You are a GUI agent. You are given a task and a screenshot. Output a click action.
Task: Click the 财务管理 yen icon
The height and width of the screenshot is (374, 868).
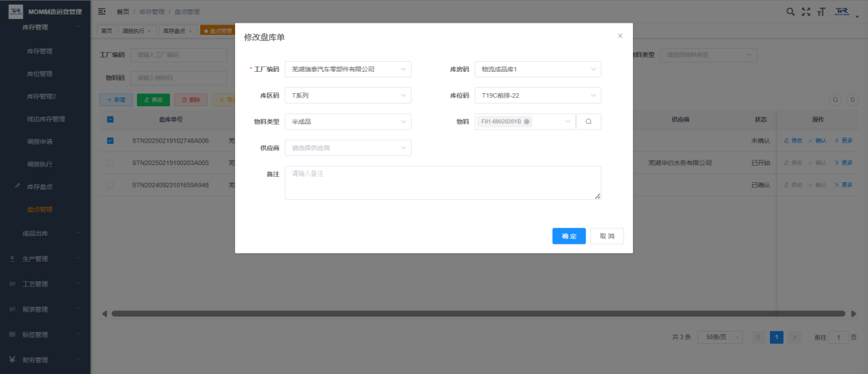(12, 360)
